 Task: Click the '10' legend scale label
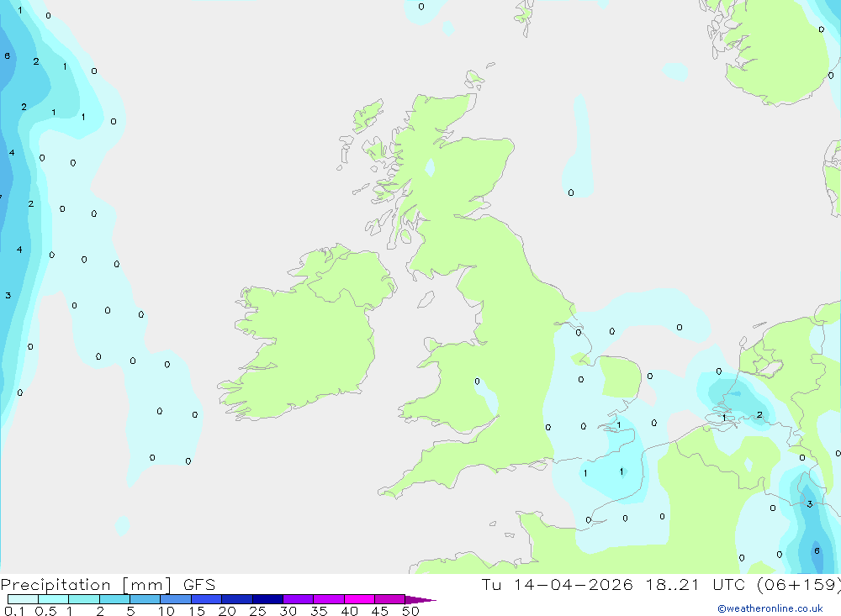[167, 611]
